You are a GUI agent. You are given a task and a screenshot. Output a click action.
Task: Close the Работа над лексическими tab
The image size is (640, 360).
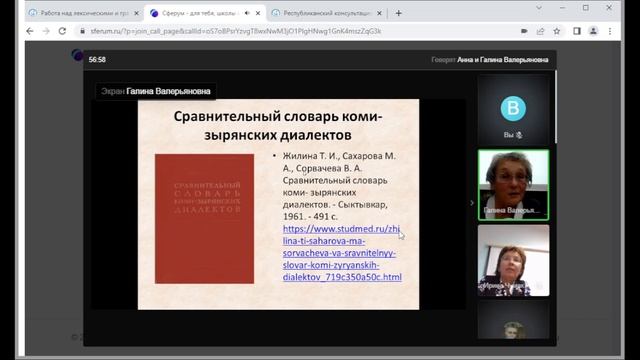[x=137, y=13]
